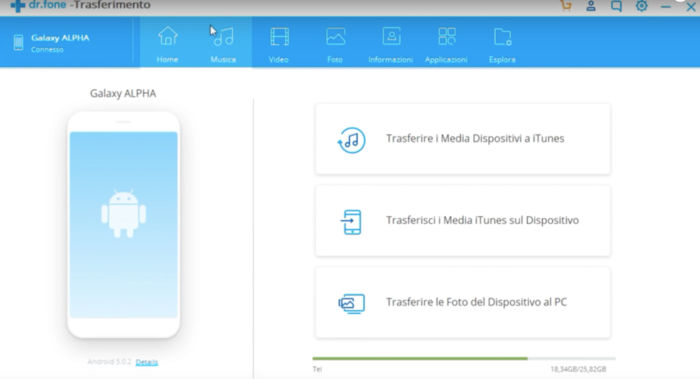Click the shopping cart icon

point(566,6)
